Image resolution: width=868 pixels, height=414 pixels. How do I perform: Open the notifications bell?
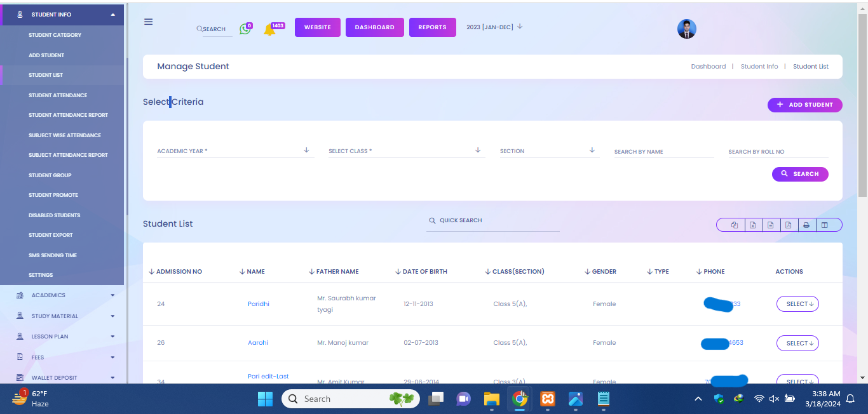269,30
